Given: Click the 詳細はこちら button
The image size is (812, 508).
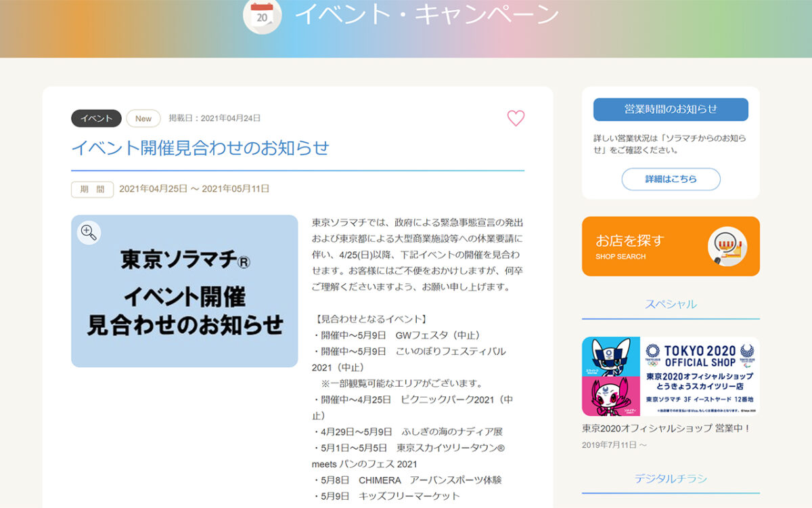Looking at the screenshot, I should [x=671, y=179].
